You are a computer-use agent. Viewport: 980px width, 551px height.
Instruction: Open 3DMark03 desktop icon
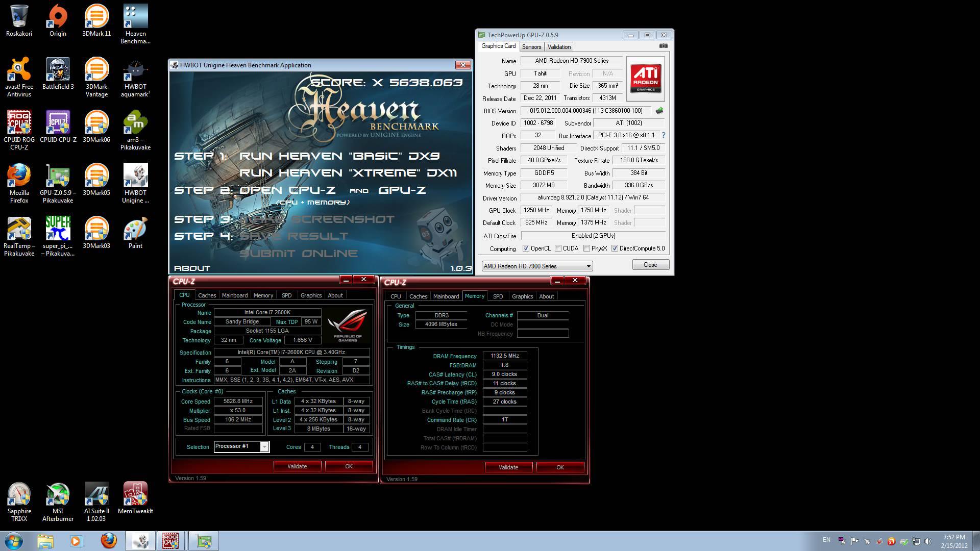click(x=96, y=233)
